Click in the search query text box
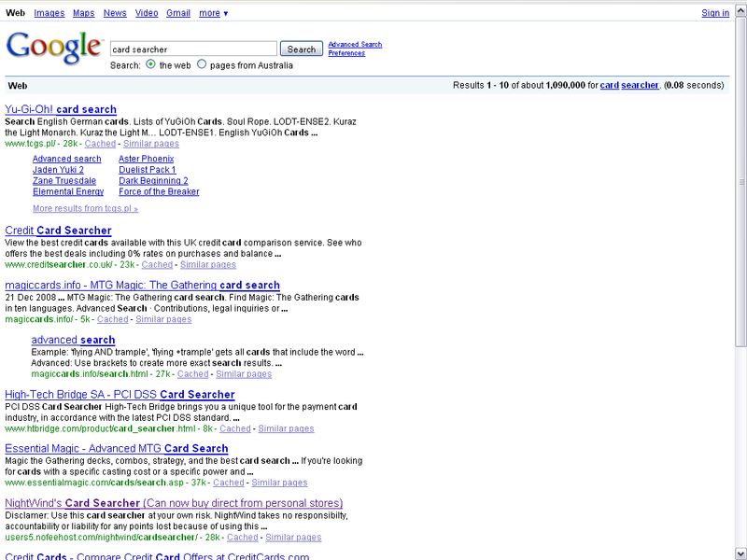This screenshot has height=560, width=747. point(192,49)
